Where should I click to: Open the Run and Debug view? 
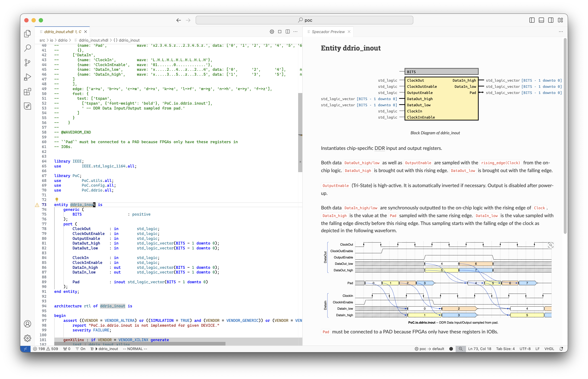click(27, 77)
